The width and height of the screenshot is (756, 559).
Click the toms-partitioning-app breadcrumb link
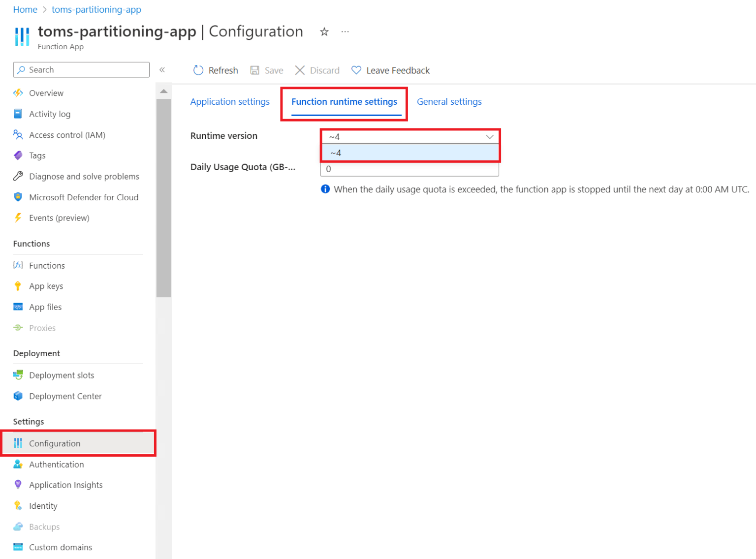coord(96,9)
